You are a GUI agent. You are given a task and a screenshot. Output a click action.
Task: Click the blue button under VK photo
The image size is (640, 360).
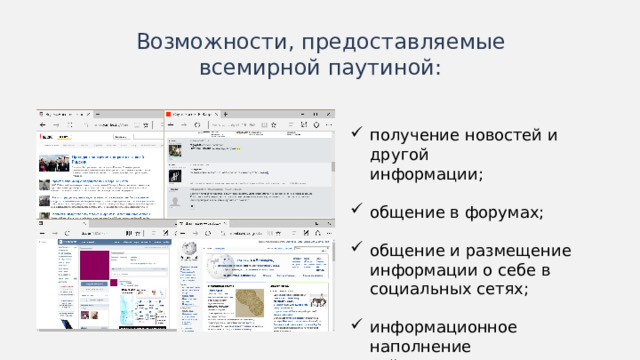94,284
